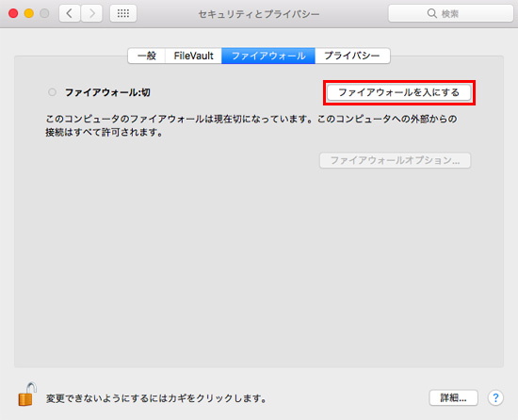
Task: Focus the 検索 search field
Action: [450, 13]
